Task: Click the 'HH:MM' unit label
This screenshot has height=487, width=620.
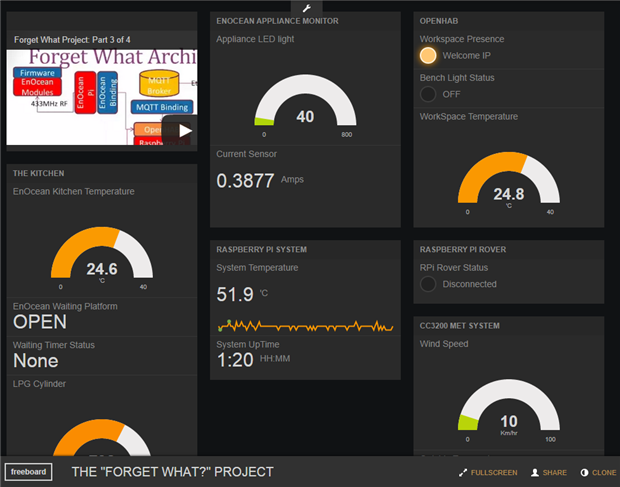Action: coord(275,359)
